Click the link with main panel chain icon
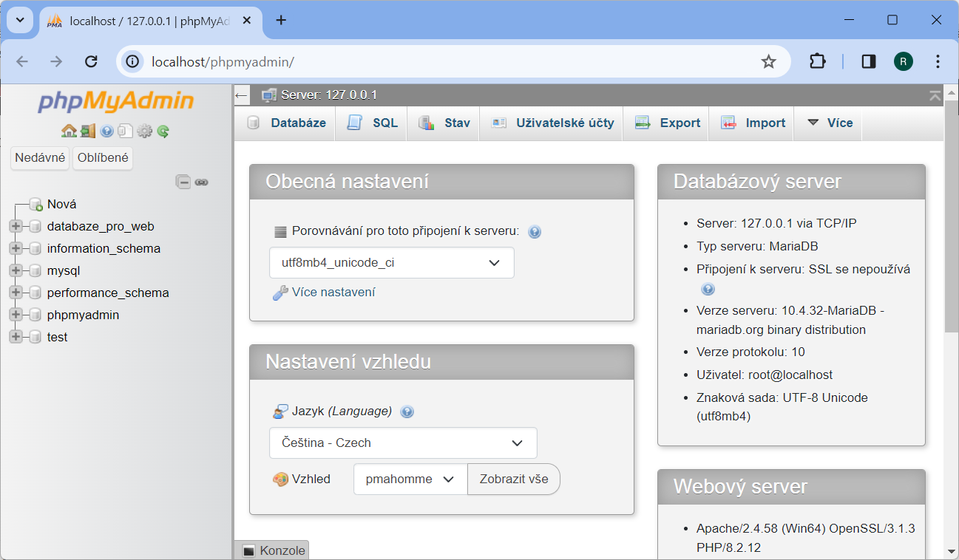This screenshot has height=560, width=959. coord(201,182)
